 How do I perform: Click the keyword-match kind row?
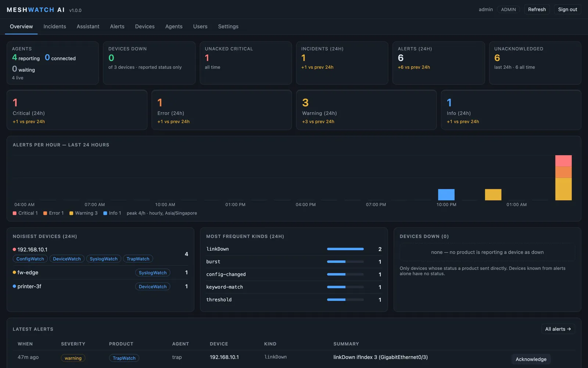[294, 287]
